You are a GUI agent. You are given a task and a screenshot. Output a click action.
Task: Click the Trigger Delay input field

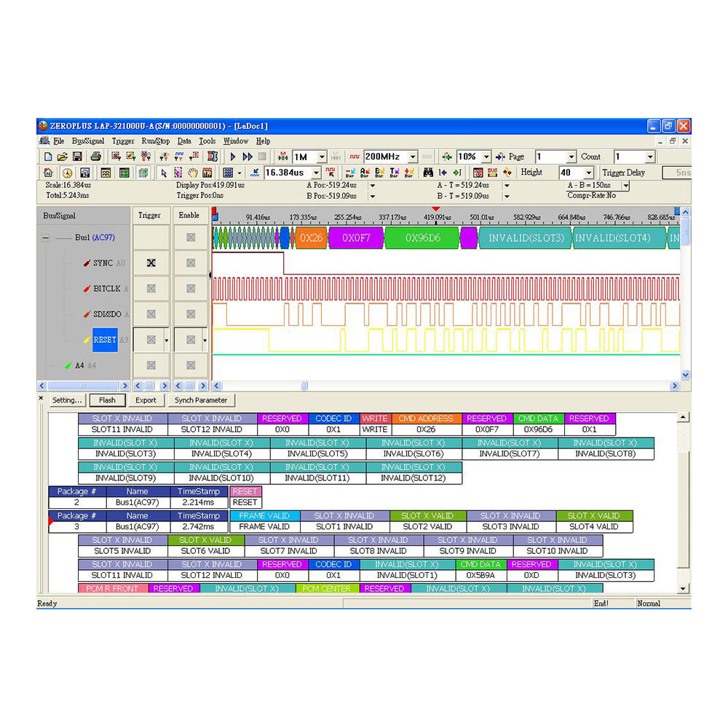tap(677, 173)
